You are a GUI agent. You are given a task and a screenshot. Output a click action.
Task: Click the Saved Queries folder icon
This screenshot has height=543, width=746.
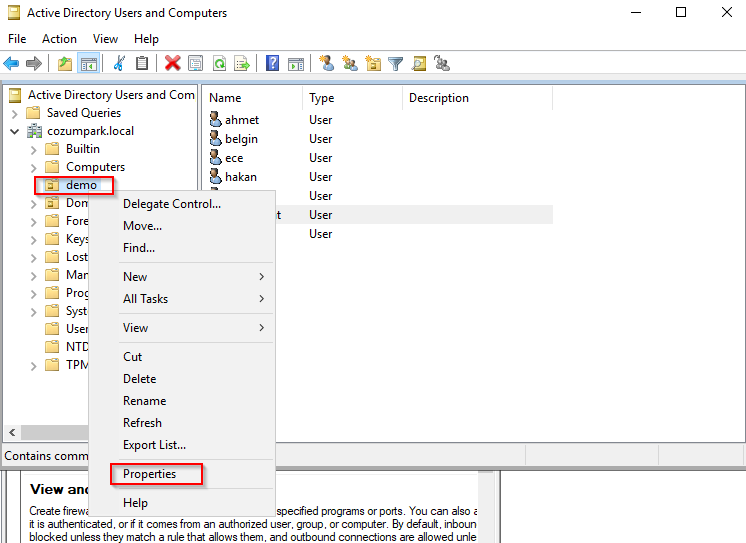coord(33,113)
